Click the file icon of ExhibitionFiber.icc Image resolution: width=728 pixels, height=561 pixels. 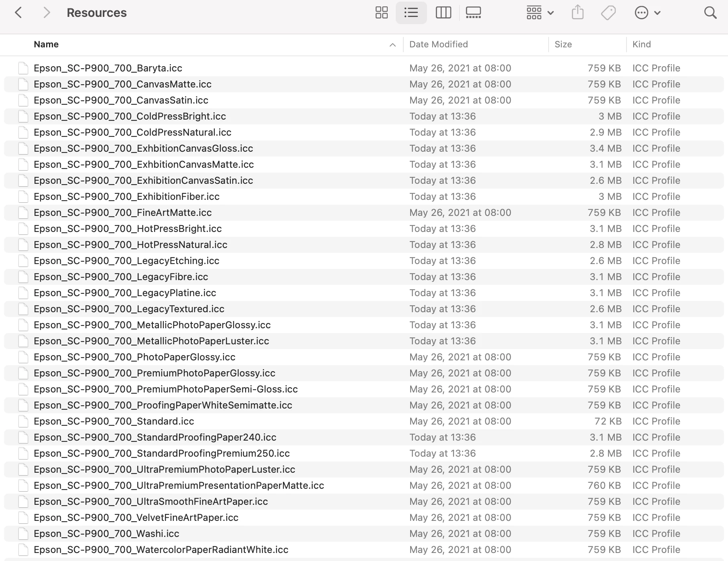tap(23, 197)
